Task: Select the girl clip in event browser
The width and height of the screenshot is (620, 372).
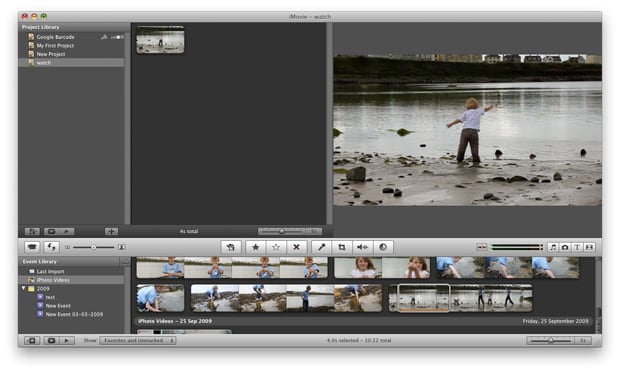Action: 382,268
